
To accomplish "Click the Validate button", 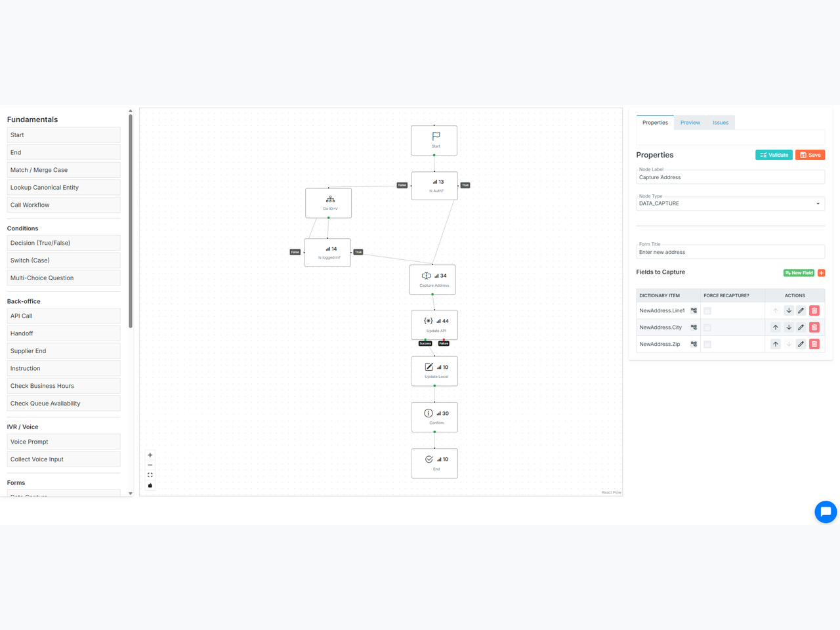I will click(774, 155).
